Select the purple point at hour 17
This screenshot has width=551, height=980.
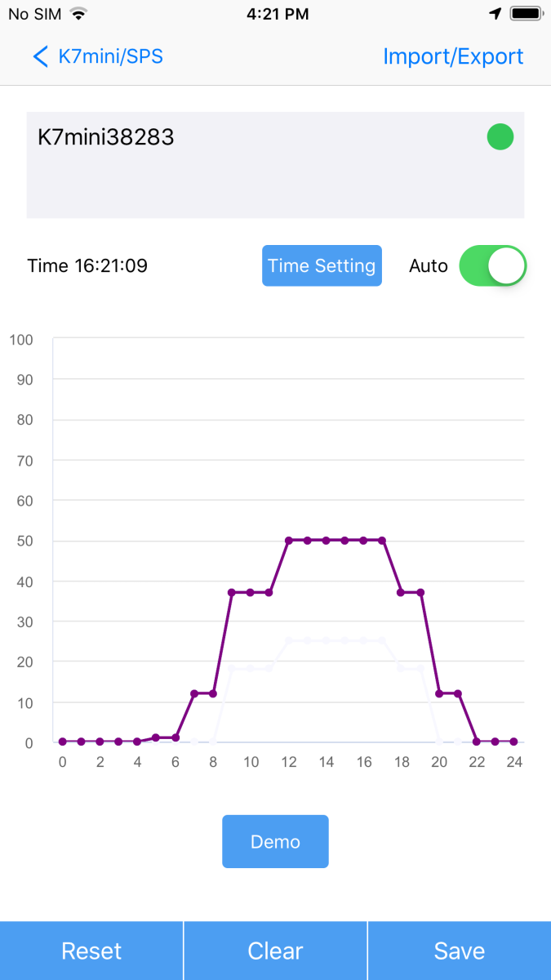[x=382, y=541]
